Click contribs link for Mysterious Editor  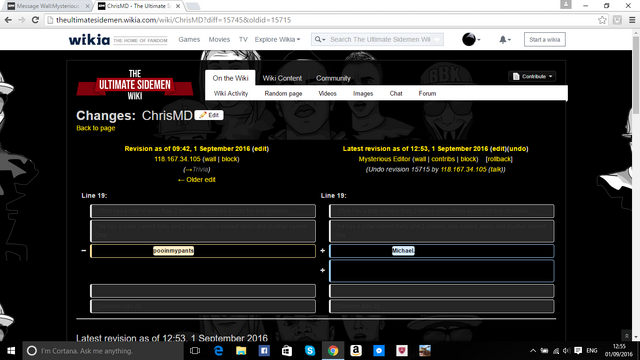coord(443,159)
